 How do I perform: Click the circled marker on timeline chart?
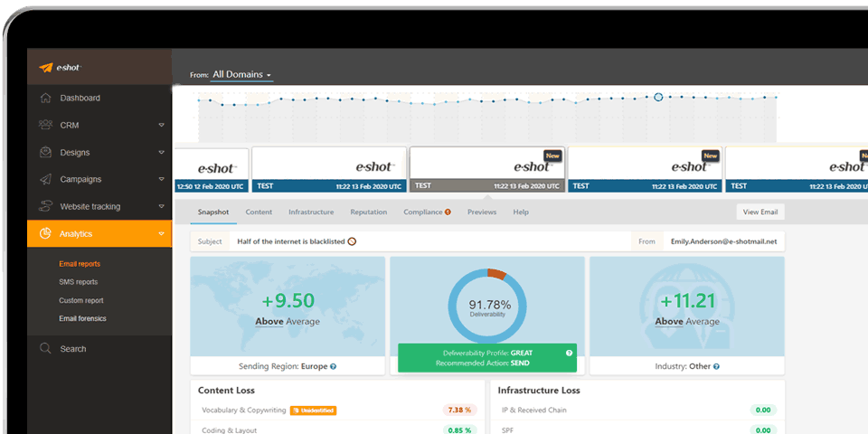pos(658,97)
